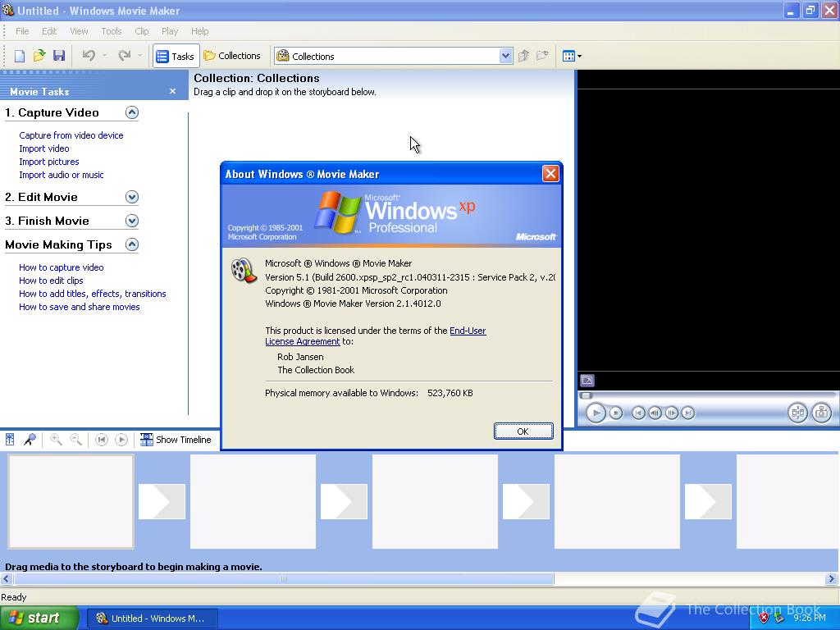
Task: Close the Movie Tasks pane
Action: click(x=172, y=91)
